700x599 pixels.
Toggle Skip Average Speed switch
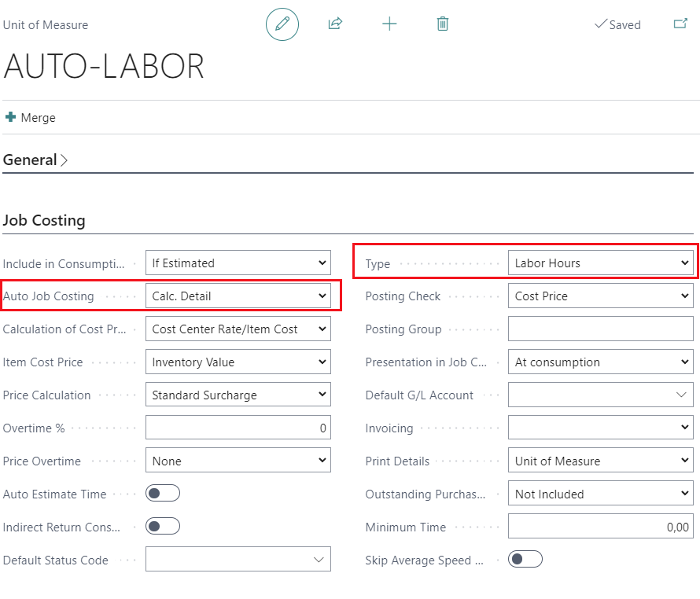click(x=525, y=559)
